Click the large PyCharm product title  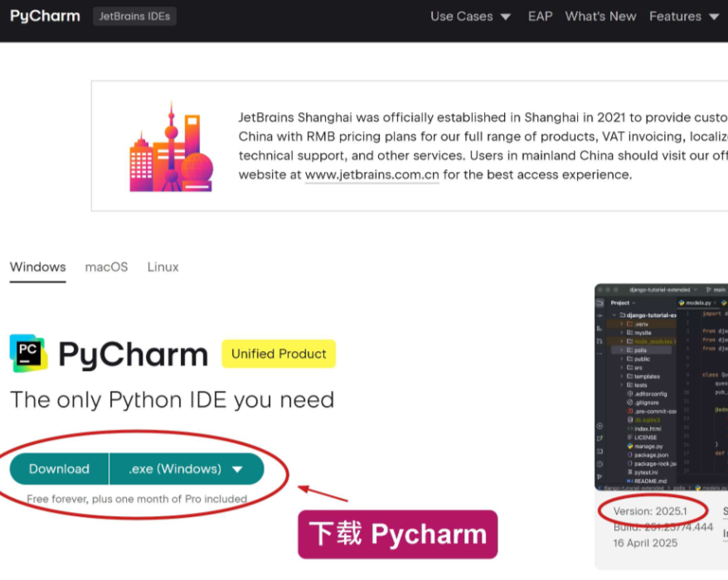(x=133, y=354)
